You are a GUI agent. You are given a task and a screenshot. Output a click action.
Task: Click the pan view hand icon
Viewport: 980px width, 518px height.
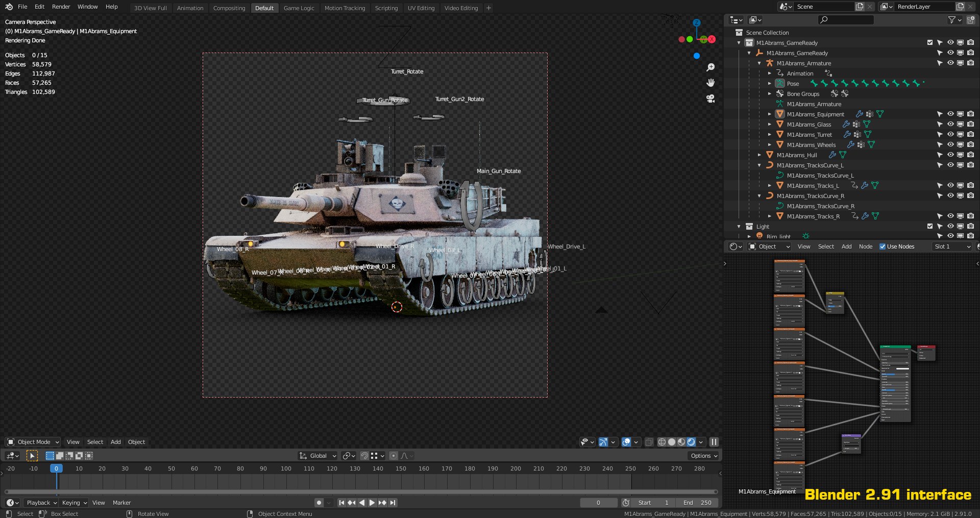click(x=710, y=83)
